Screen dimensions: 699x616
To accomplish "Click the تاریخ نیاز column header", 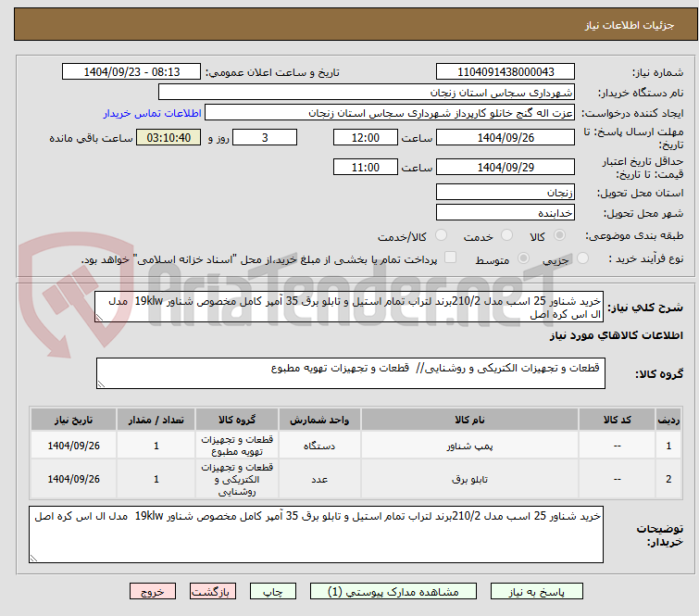I will pyautogui.click(x=73, y=420).
